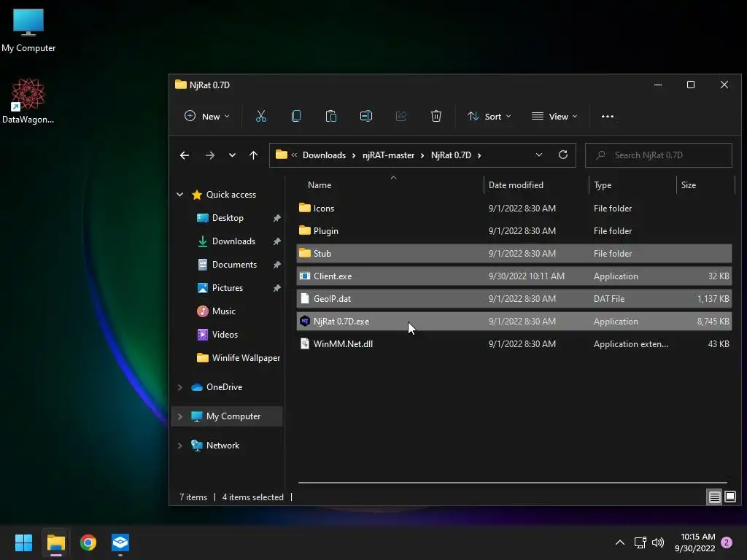Image resolution: width=747 pixels, height=560 pixels.
Task: Open the View dropdown menu
Action: pos(554,116)
